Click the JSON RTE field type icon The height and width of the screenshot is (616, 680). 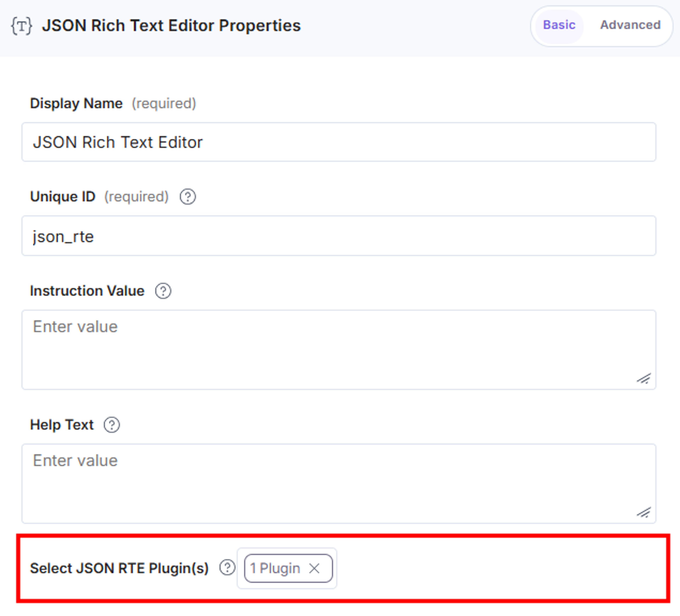tap(22, 26)
